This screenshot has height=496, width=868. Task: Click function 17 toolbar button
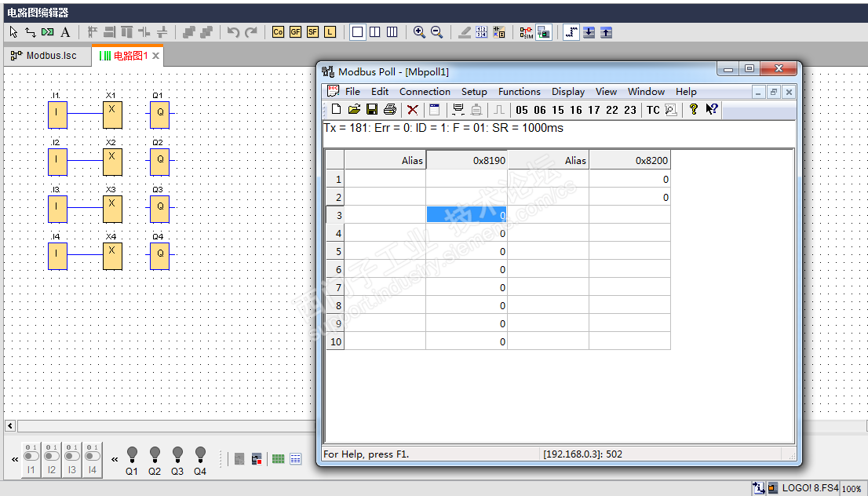[x=594, y=110]
